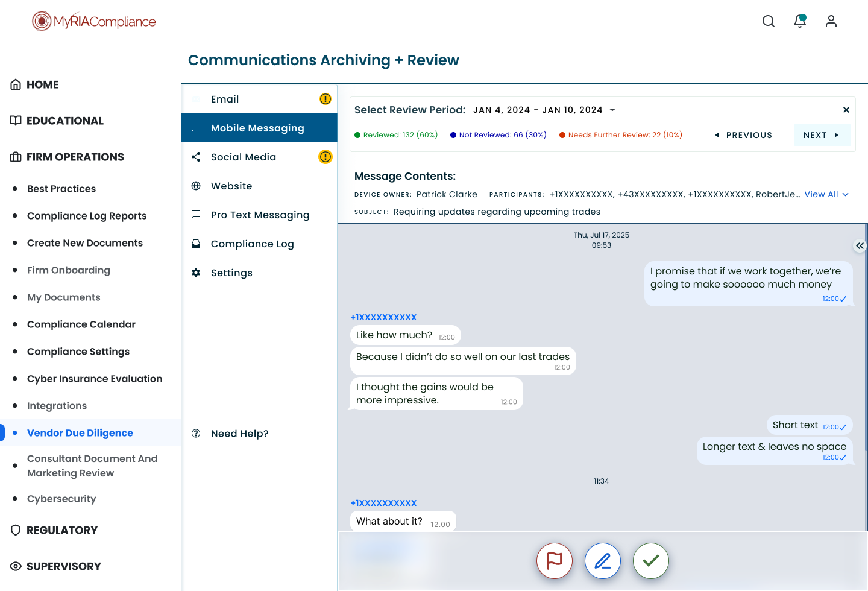Click the Social Media warning alert icon
The height and width of the screenshot is (591, 868).
pos(325,157)
